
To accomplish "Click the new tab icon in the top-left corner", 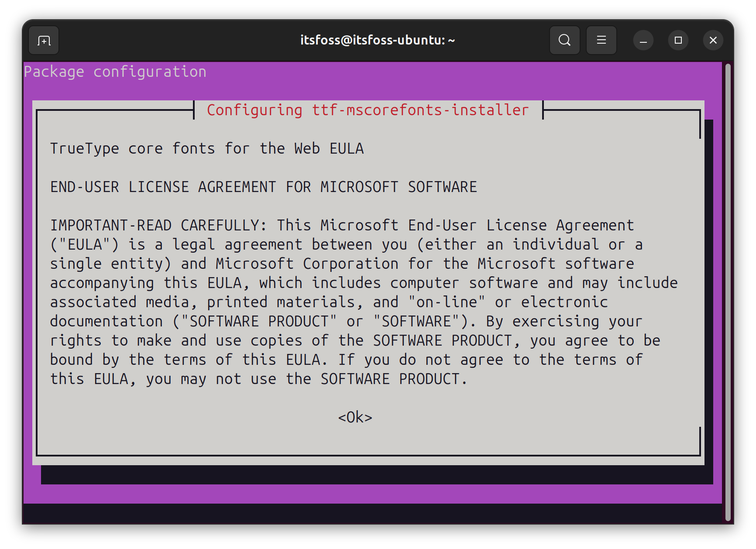I will (43, 40).
